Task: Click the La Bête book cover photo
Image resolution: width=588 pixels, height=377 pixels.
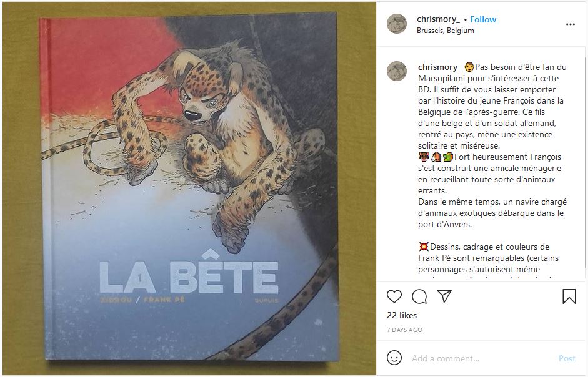Action: point(189,188)
